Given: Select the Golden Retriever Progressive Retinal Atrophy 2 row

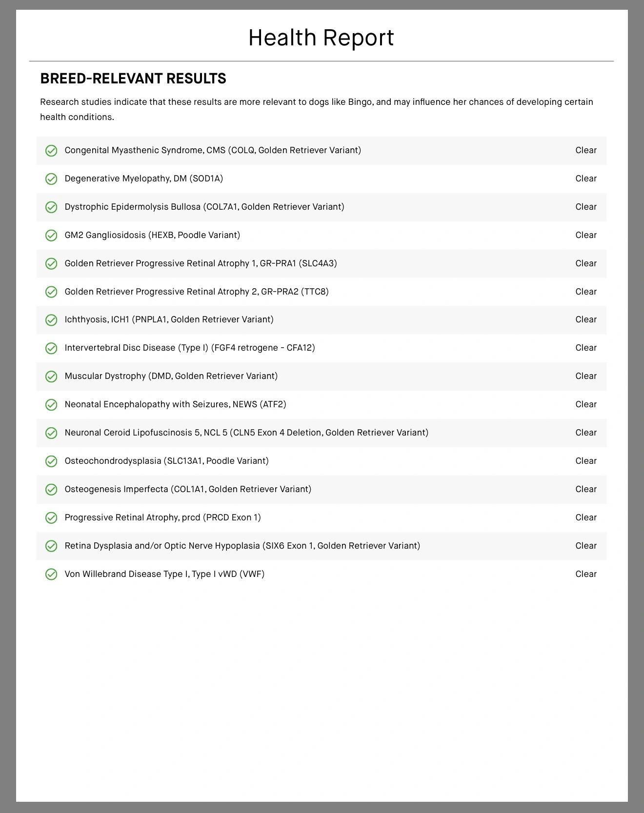Looking at the screenshot, I should click(x=197, y=292).
